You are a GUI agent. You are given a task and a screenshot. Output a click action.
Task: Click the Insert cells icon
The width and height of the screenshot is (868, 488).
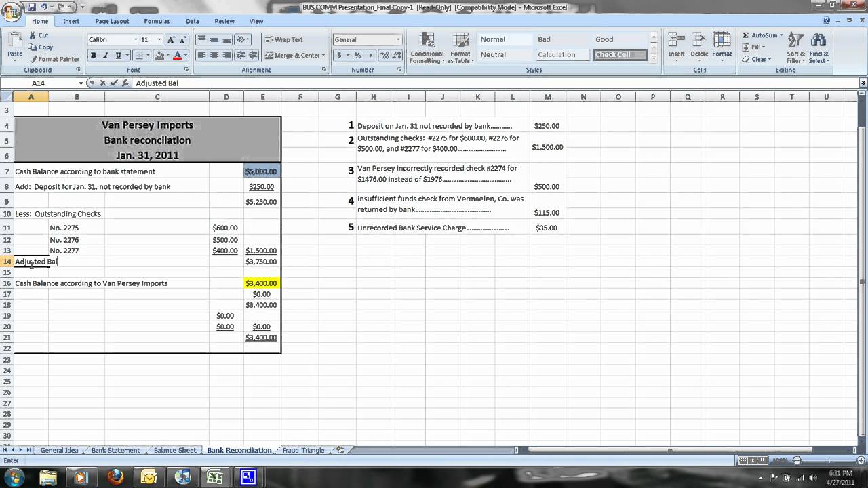[x=677, y=40]
